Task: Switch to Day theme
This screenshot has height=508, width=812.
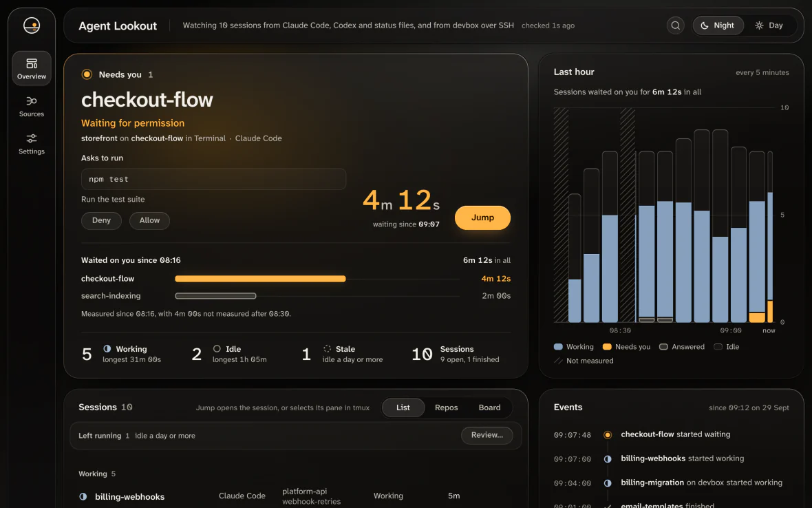Action: pos(769,25)
